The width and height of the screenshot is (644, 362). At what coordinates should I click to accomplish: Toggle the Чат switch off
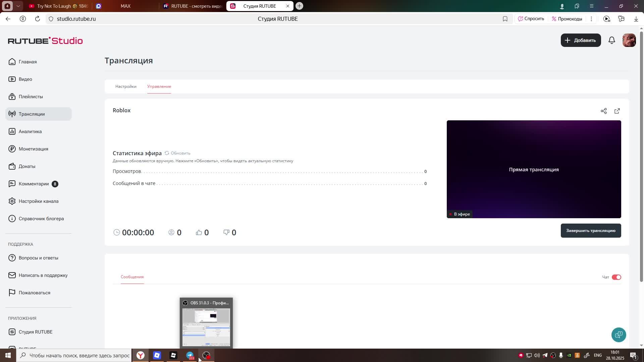coord(616,277)
